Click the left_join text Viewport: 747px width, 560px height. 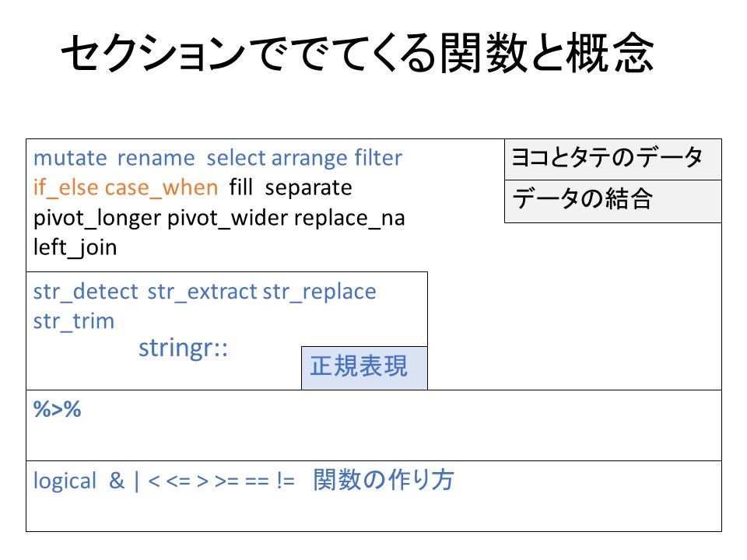[75, 248]
